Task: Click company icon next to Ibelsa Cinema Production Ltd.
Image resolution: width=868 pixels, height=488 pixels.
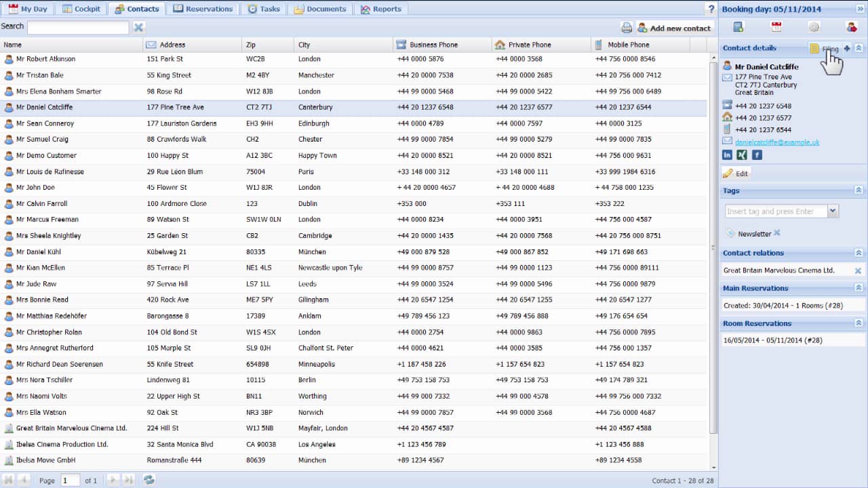Action: [9, 445]
